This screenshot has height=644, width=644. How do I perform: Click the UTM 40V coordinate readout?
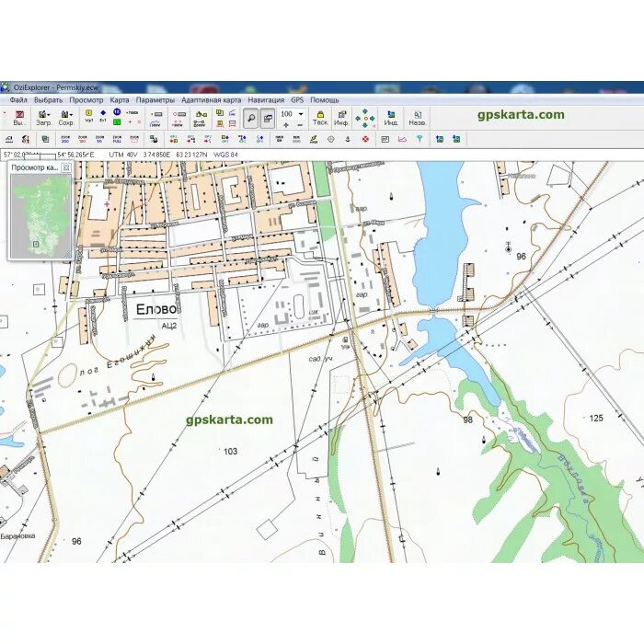pos(122,155)
